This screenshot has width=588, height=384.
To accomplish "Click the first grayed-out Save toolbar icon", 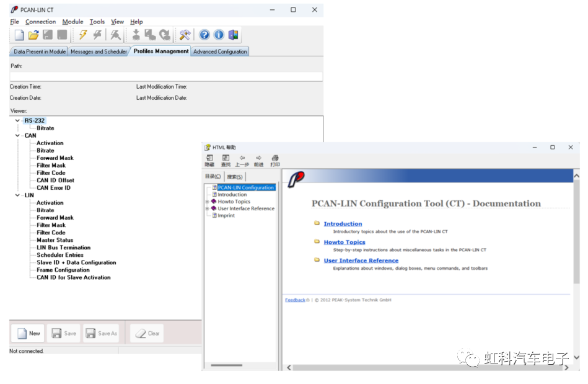I will (x=48, y=35).
